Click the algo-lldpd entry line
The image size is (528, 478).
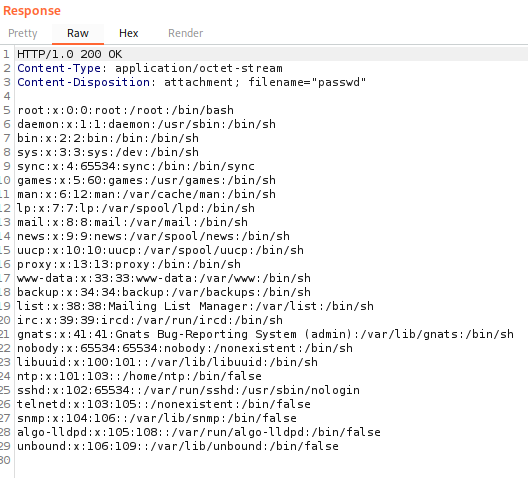pos(199,432)
